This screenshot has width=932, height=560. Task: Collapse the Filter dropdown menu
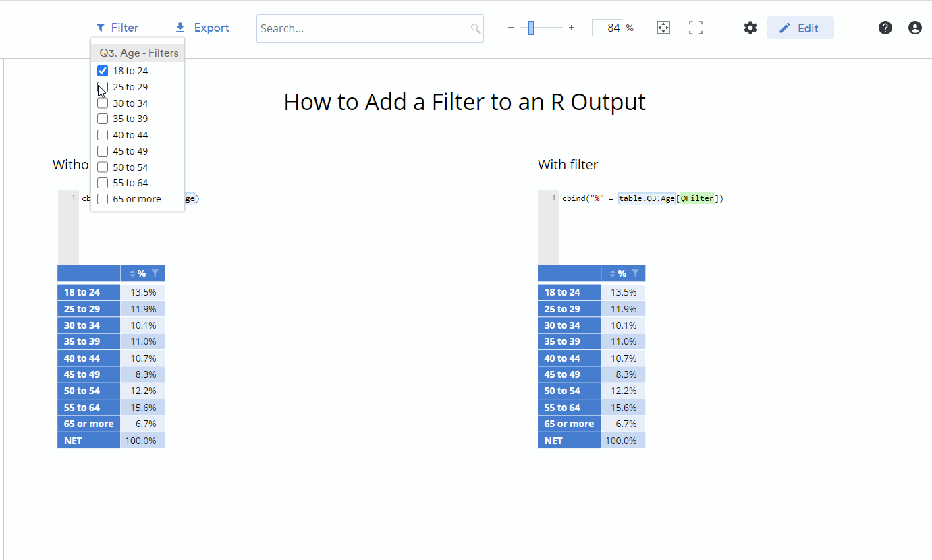click(117, 28)
